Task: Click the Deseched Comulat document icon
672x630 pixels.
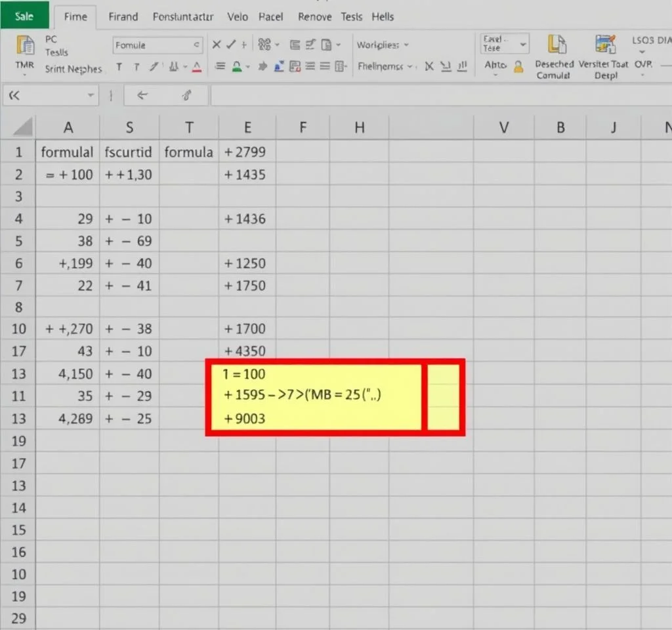Action: click(556, 45)
